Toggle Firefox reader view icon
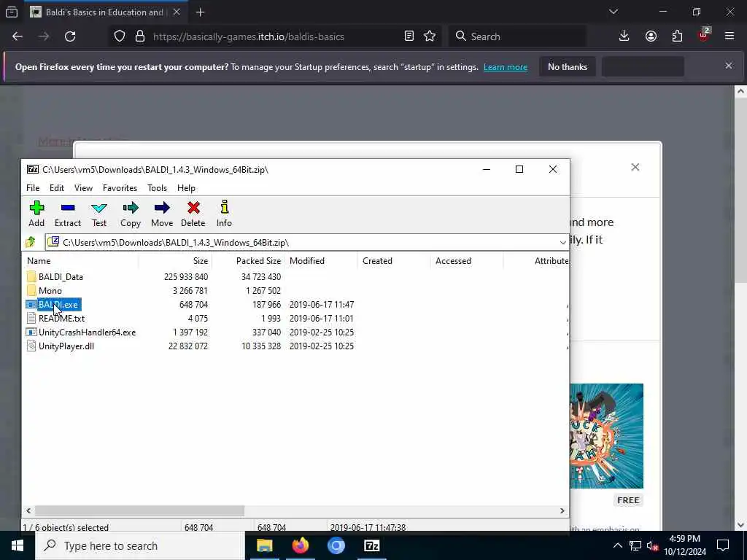747x560 pixels. point(409,36)
